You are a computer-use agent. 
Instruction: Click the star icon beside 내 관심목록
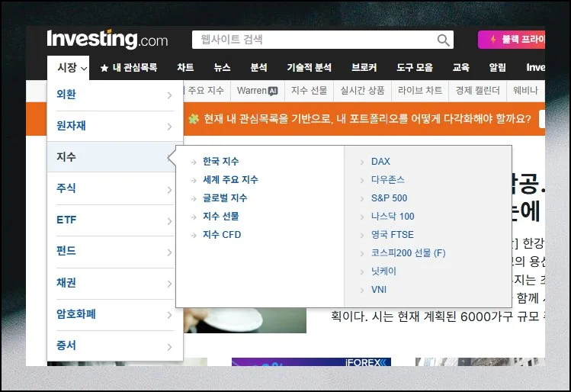click(x=104, y=68)
